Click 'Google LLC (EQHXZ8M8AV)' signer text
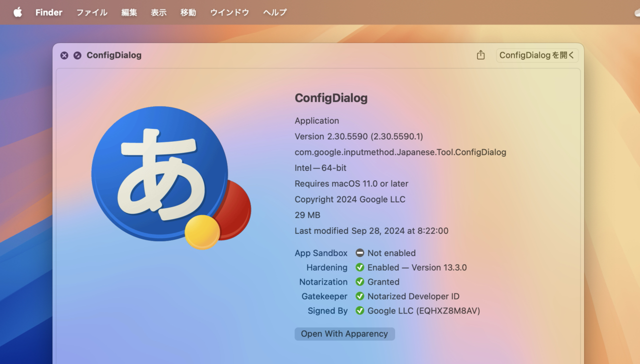The height and width of the screenshot is (364, 640). (x=424, y=311)
